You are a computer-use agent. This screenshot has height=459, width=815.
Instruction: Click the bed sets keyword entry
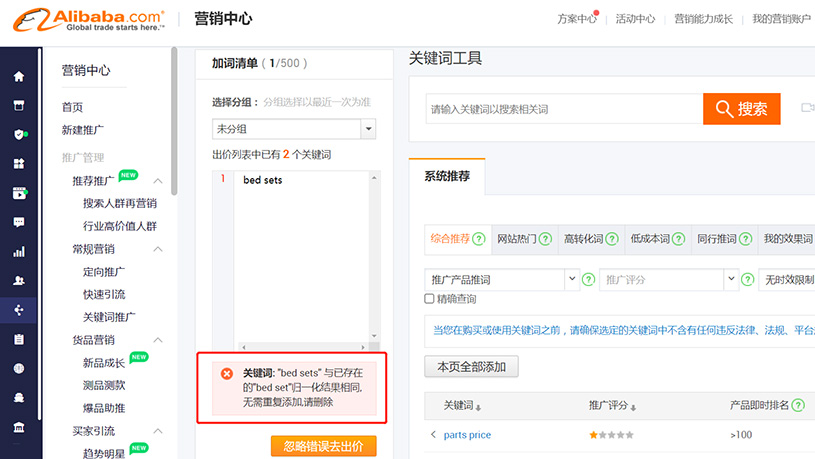tap(262, 180)
